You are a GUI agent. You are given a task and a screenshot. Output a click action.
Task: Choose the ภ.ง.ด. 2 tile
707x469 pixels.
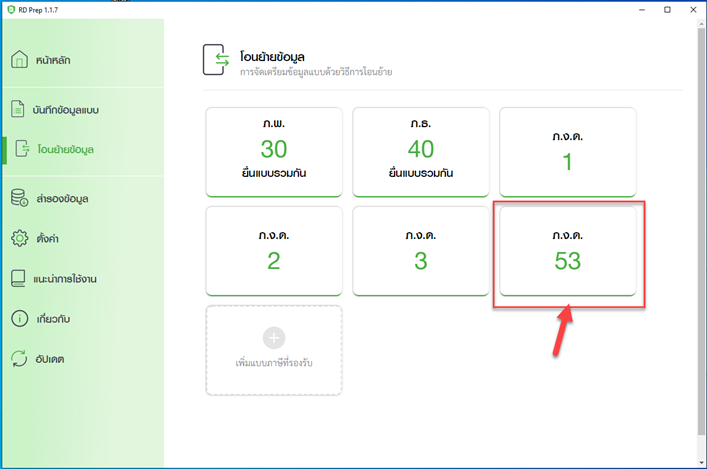point(273,250)
